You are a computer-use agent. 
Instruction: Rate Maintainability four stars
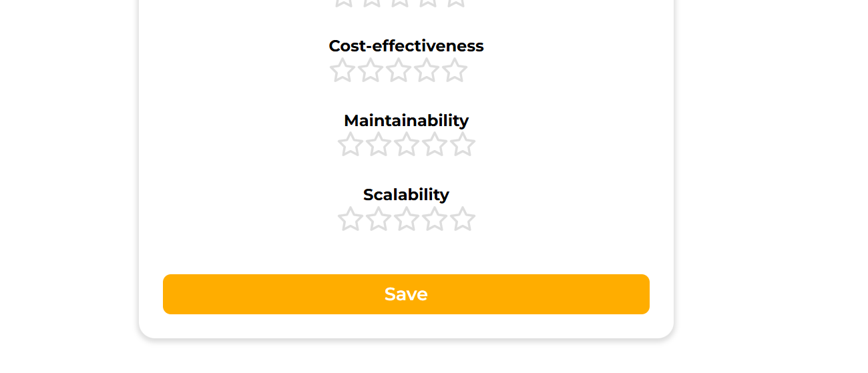pos(434,144)
